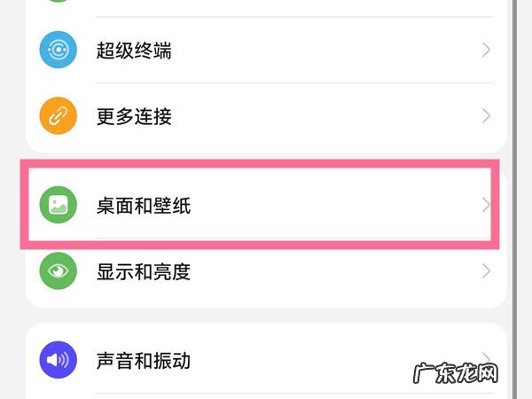The height and width of the screenshot is (399, 532).
Task: Tap the green eye icon for 显示和亮度
Action: (x=58, y=271)
